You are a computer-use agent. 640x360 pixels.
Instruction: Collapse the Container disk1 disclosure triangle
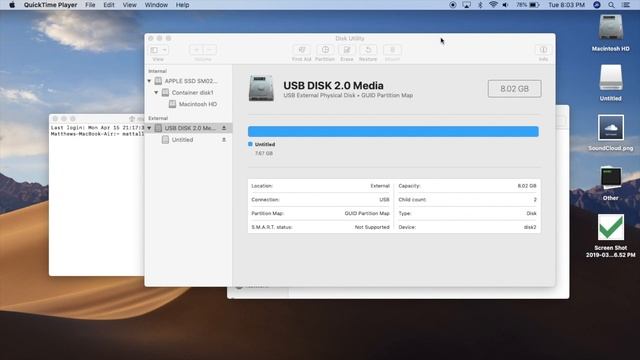pyautogui.click(x=156, y=93)
